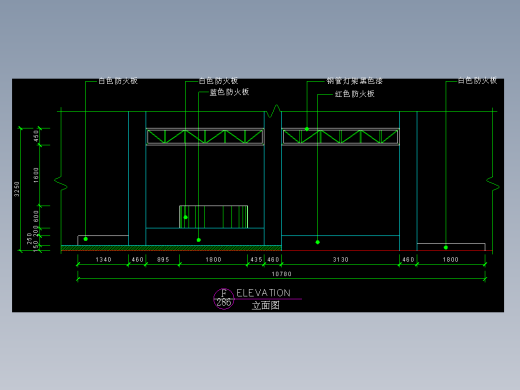Click the vertical dimension value 600
Screen dimensions: 520x390
coord(36,217)
